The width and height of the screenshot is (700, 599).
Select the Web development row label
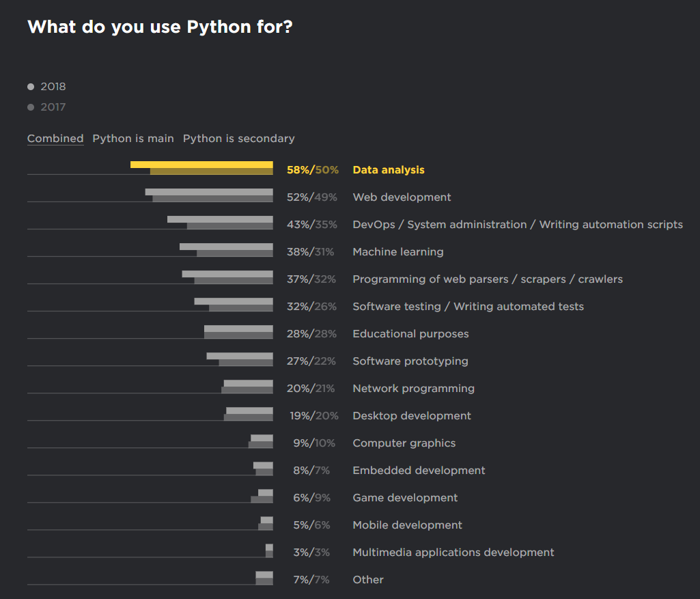pyautogui.click(x=402, y=197)
